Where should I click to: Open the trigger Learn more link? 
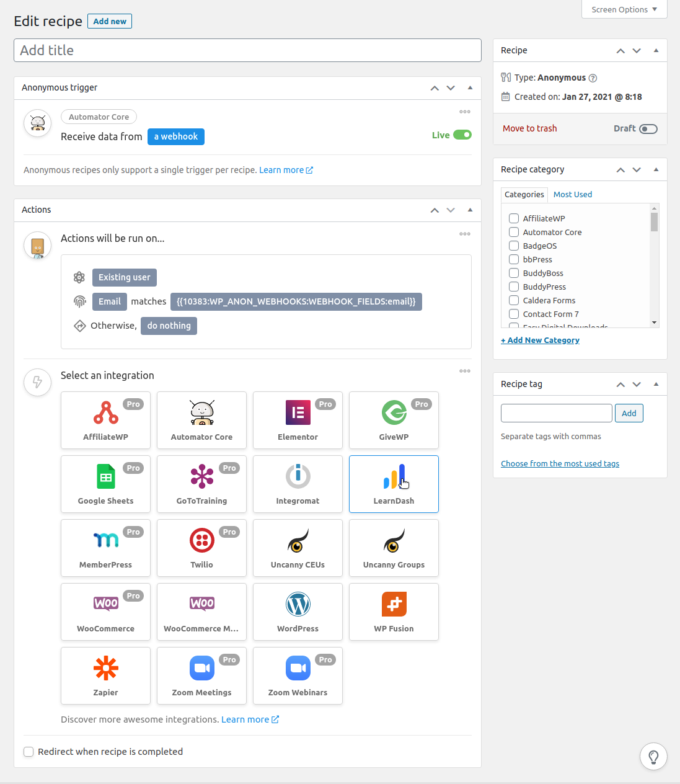(286, 170)
